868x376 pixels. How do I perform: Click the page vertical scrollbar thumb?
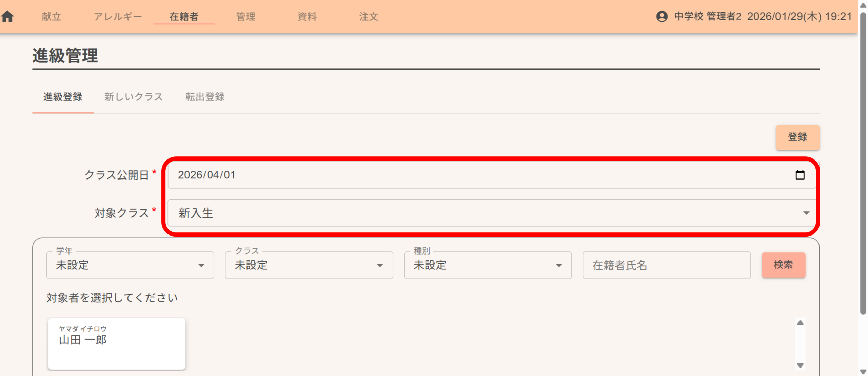[x=863, y=163]
